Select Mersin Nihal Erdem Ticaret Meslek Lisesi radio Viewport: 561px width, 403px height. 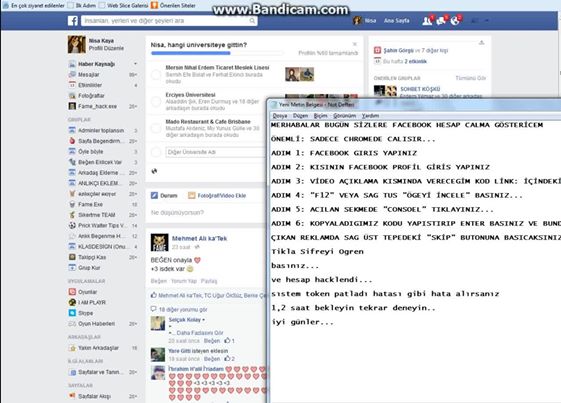coord(156,74)
